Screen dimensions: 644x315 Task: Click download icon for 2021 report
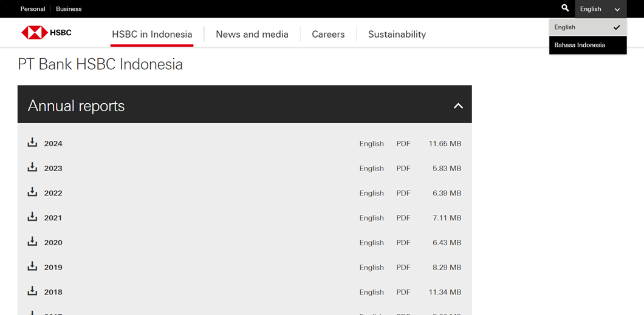[32, 217]
